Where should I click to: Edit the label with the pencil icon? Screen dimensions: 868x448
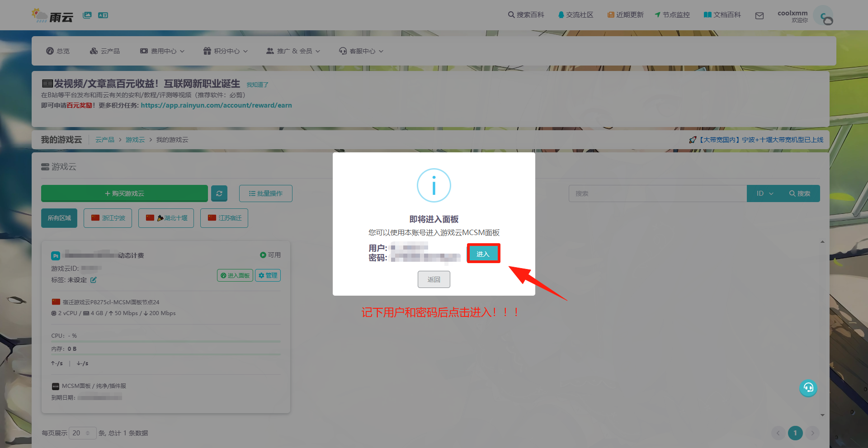click(94, 280)
